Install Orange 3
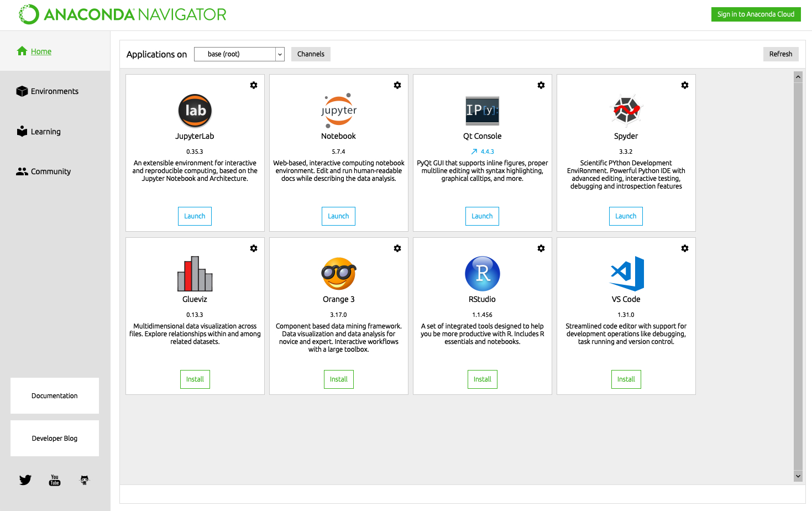Image resolution: width=812 pixels, height=511 pixels. pos(339,379)
